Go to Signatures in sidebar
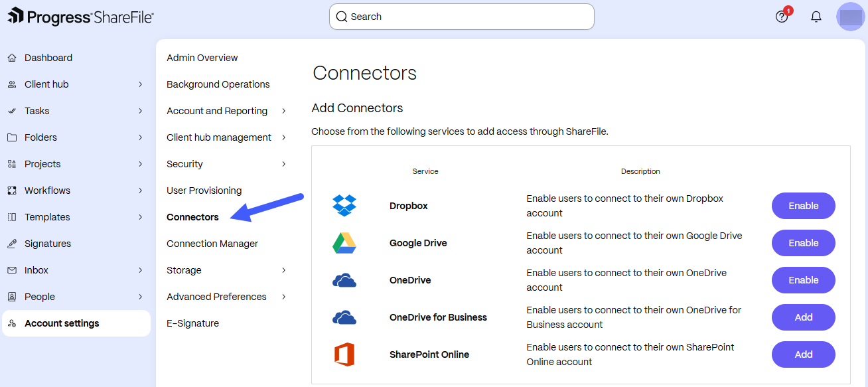 (48, 244)
